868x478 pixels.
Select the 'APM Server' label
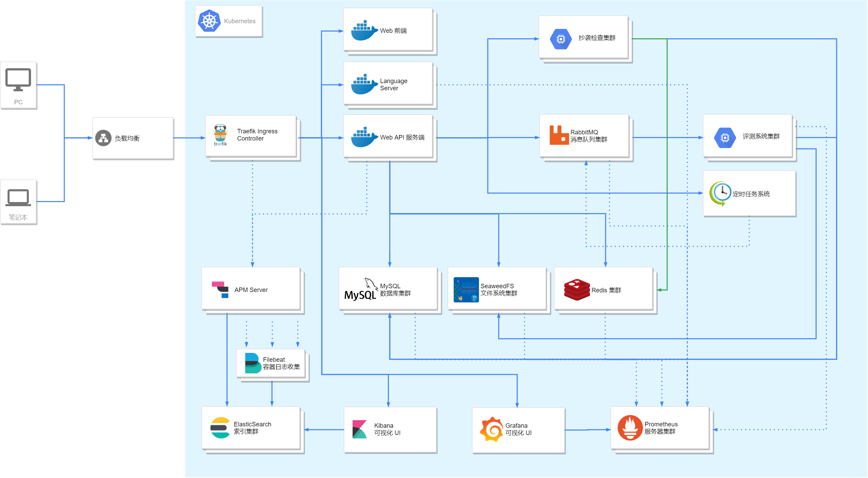[251, 290]
